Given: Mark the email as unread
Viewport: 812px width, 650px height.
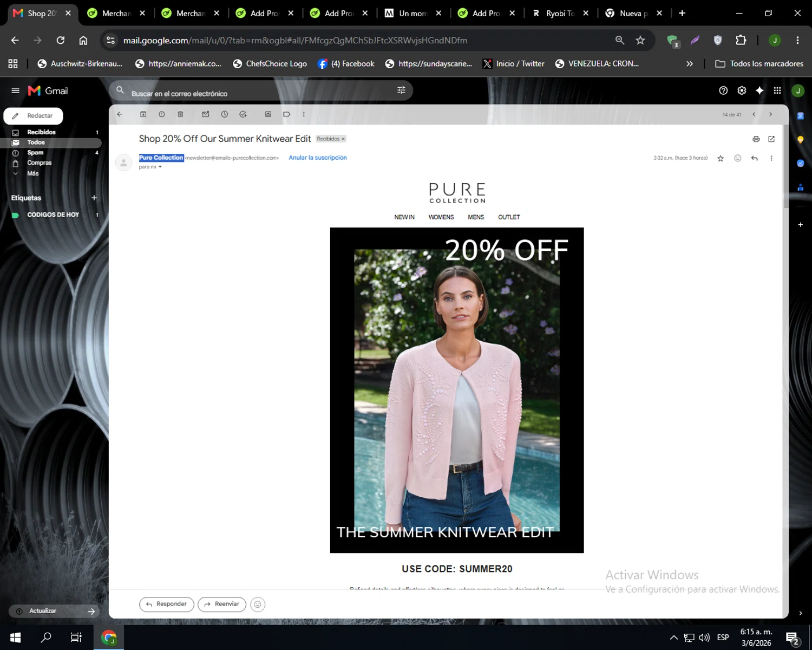Looking at the screenshot, I should [206, 114].
